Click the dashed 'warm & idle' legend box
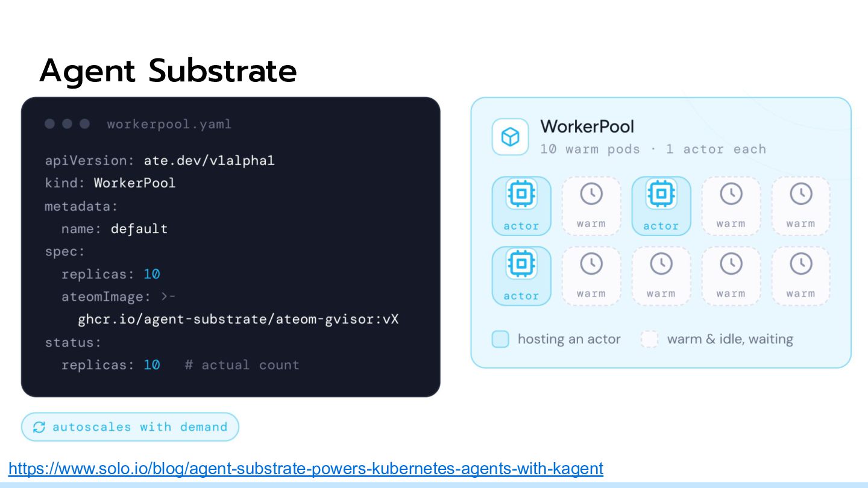 pos(649,339)
